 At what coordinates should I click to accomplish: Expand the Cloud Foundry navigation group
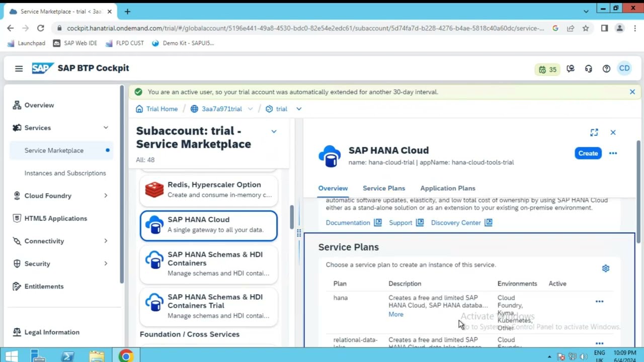(x=106, y=196)
